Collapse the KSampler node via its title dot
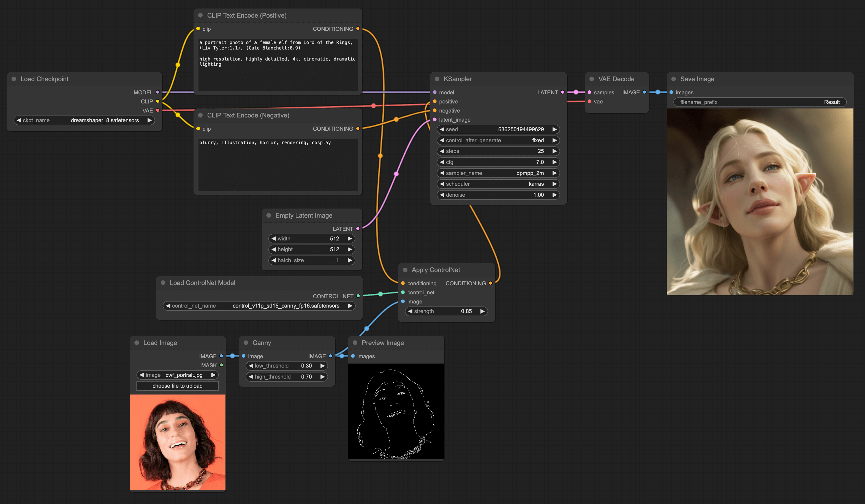 [x=437, y=79]
